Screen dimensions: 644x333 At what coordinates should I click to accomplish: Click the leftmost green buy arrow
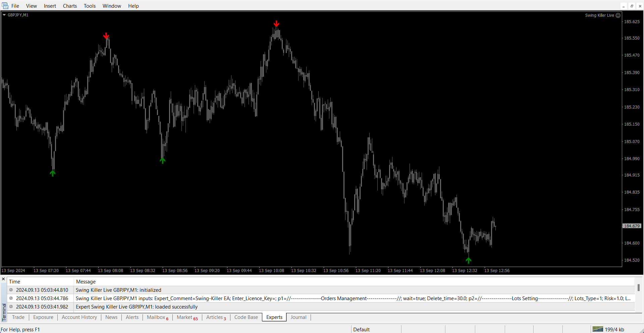pos(53,173)
